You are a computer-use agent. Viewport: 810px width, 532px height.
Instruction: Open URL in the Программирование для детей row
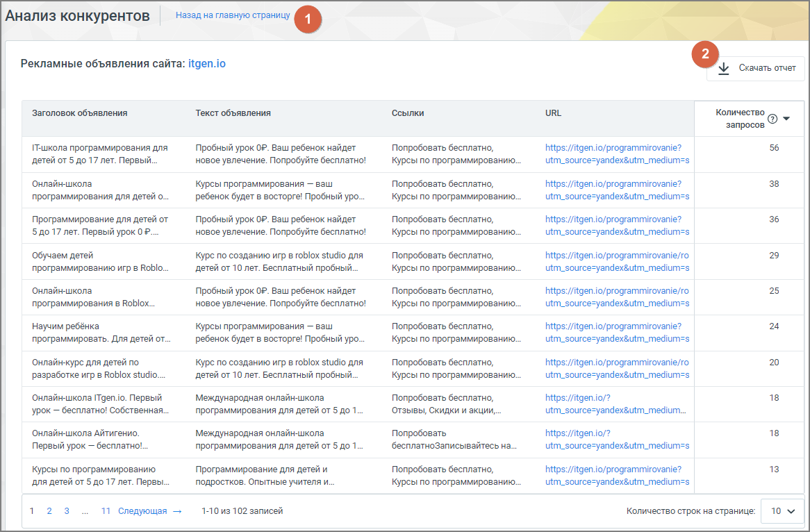click(x=618, y=226)
